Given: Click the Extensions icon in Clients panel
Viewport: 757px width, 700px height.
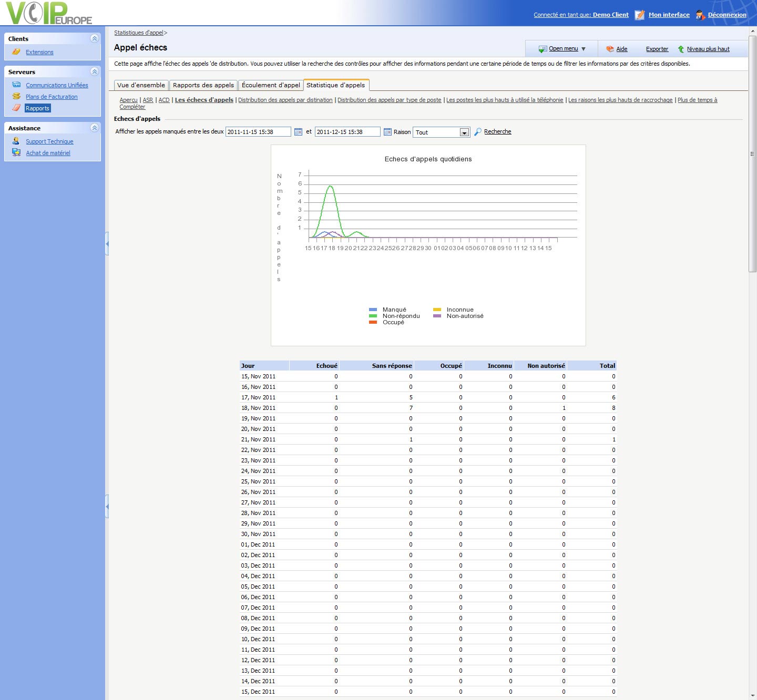Looking at the screenshot, I should pos(16,52).
